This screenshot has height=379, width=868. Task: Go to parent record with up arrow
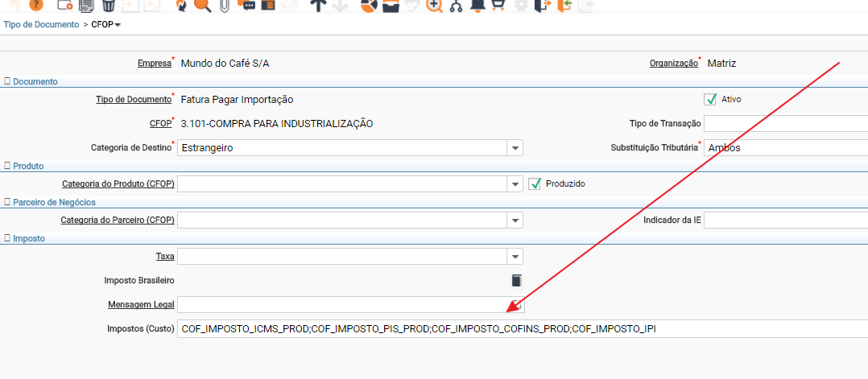[318, 5]
